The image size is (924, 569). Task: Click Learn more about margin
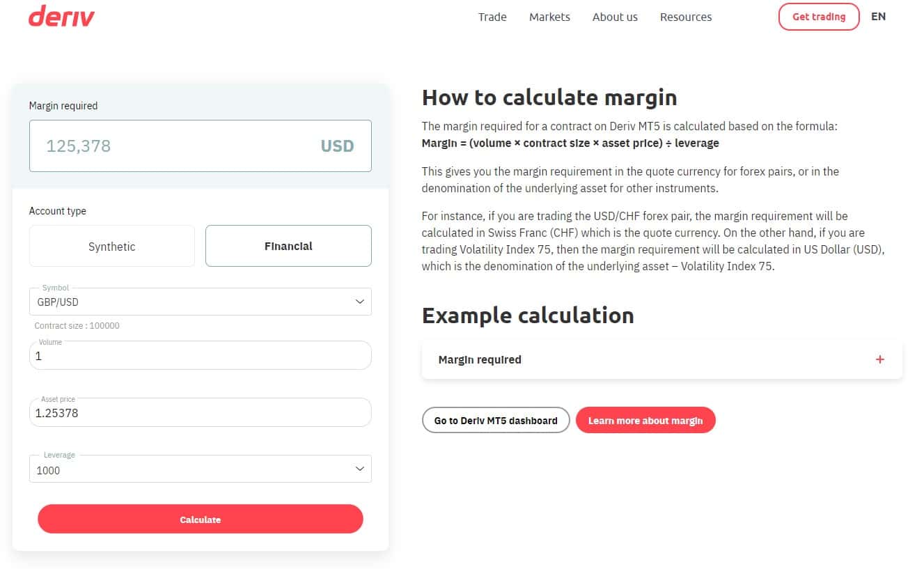pyautogui.click(x=645, y=421)
